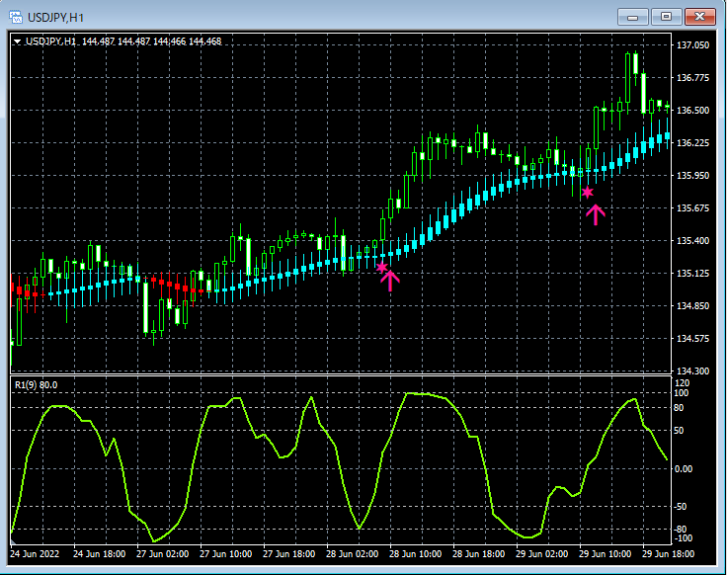Screen dimensions: 728x575
Task: Click the 28 Jun 02:00 time label
Action: [352, 554]
